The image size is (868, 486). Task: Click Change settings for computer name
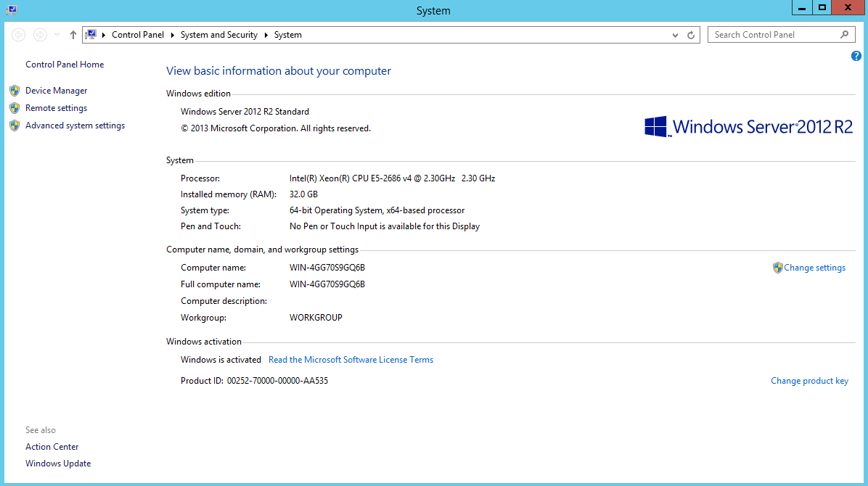[814, 268]
